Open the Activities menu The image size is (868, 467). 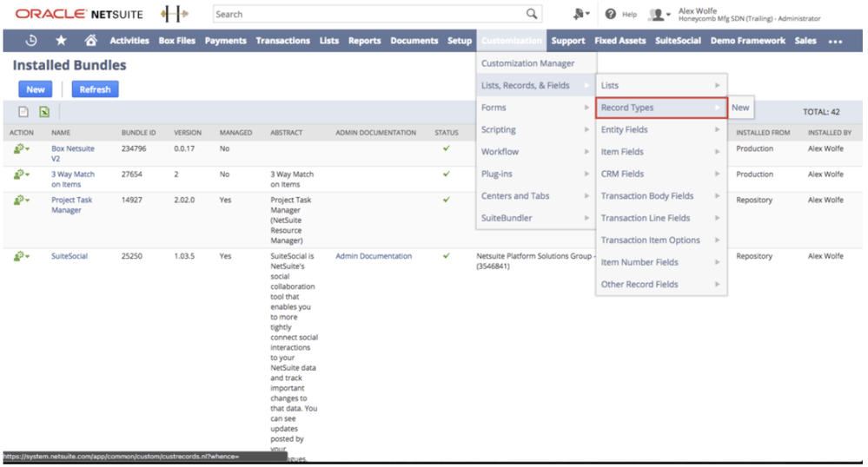point(129,41)
